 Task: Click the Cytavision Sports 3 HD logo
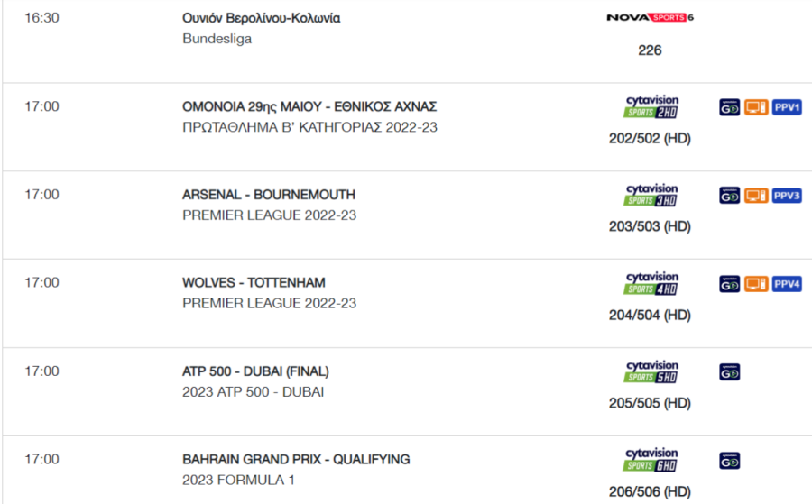651,195
